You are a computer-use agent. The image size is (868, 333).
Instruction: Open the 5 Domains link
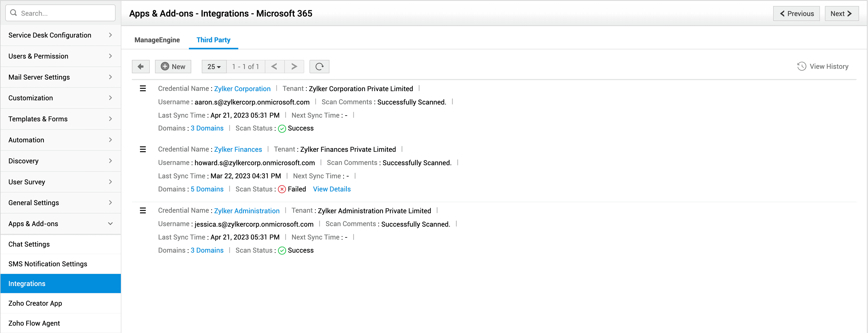point(207,189)
